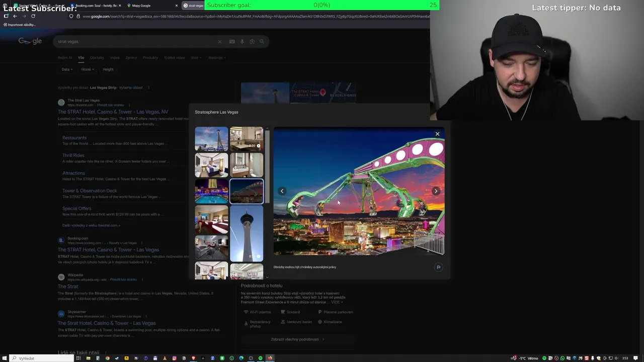Switch to the Booking.com Soul hotely tab
This screenshot has width=644, height=362.
pyautogui.click(x=96, y=6)
